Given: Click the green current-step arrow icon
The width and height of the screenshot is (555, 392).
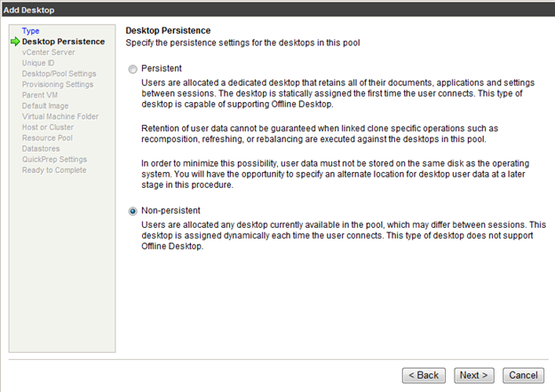Looking at the screenshot, I should 15,42.
